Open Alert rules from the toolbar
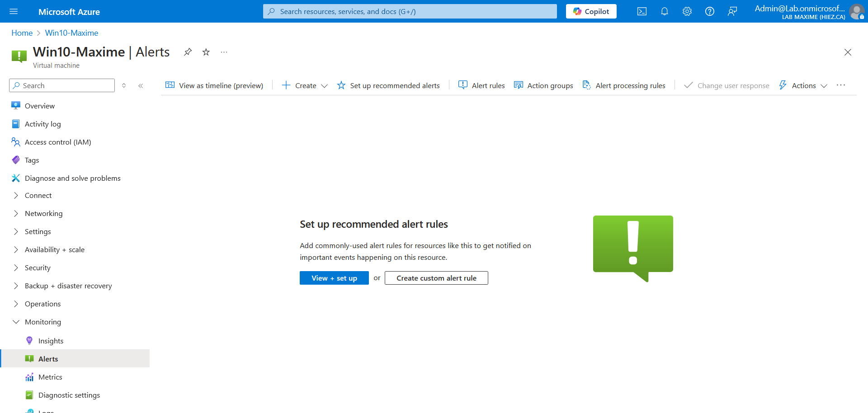 (482, 85)
